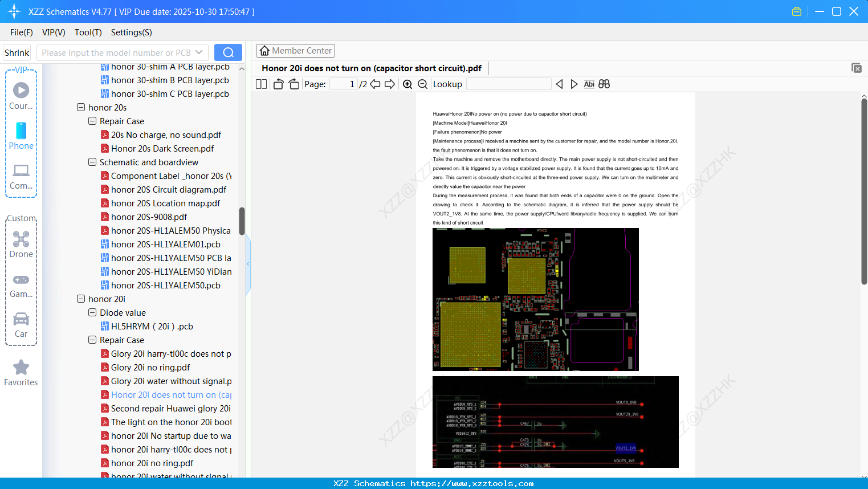868x489 pixels.
Task: Select the Honor 20i capacitor short circuit tab
Action: click(x=372, y=68)
